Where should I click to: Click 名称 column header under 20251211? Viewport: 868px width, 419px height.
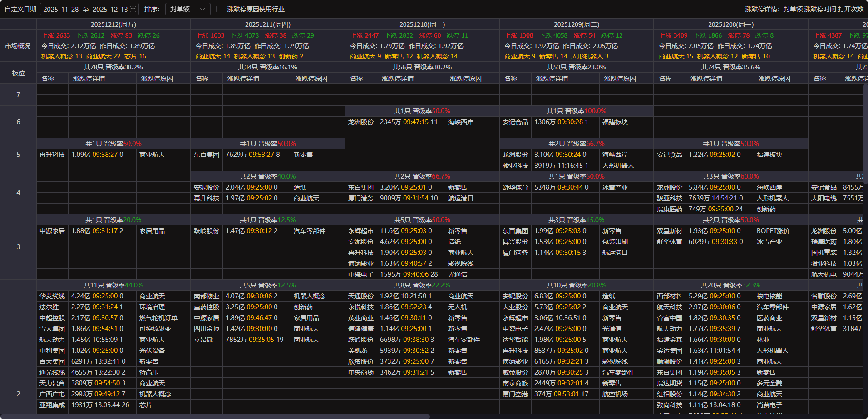202,78
